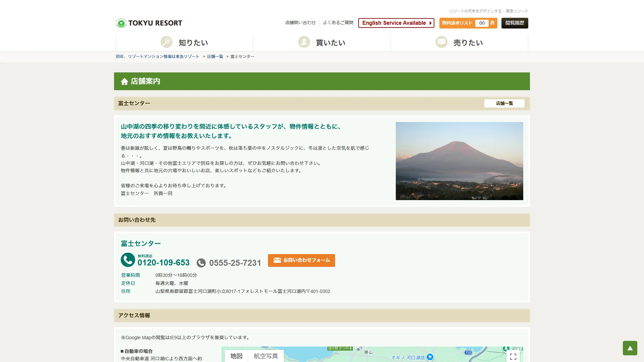The height and width of the screenshot is (362, 644).
Task: Select the 買いたい navigation menu
Action: pyautogui.click(x=322, y=43)
